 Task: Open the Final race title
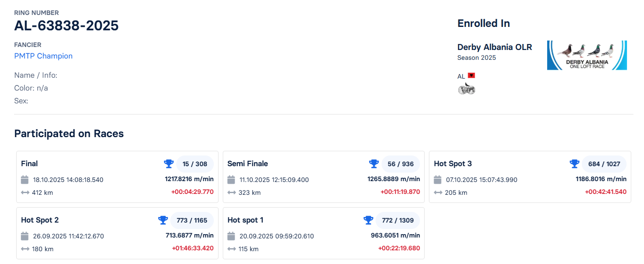point(29,164)
